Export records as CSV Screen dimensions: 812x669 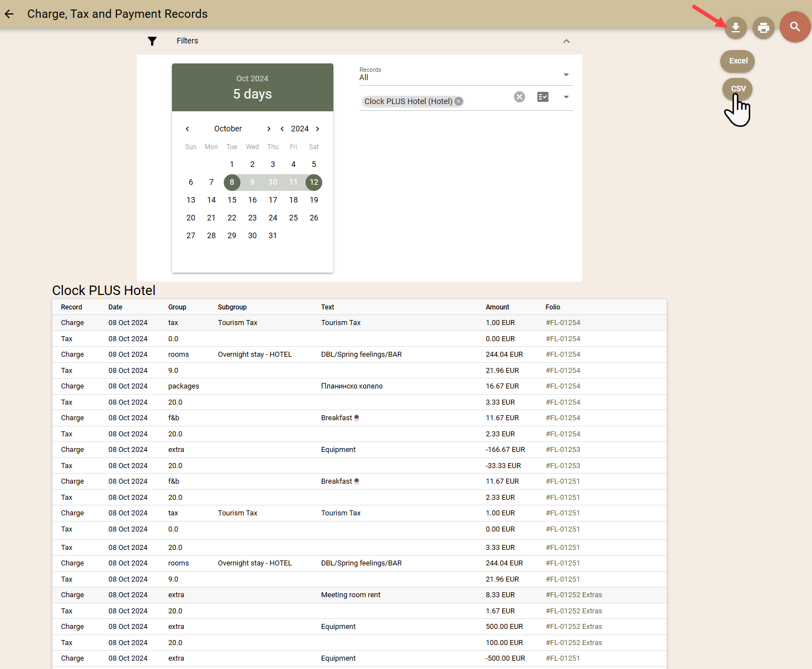coord(738,88)
